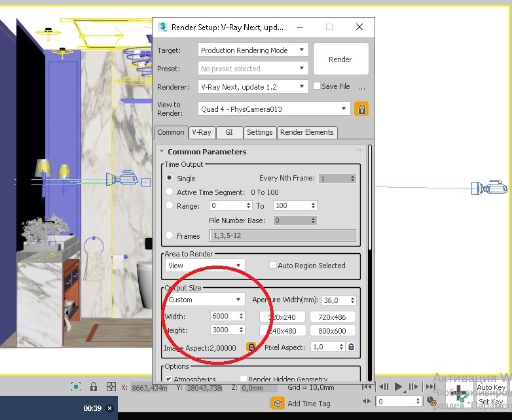Click the Absolute/Offset transform mode icon

click(111, 387)
